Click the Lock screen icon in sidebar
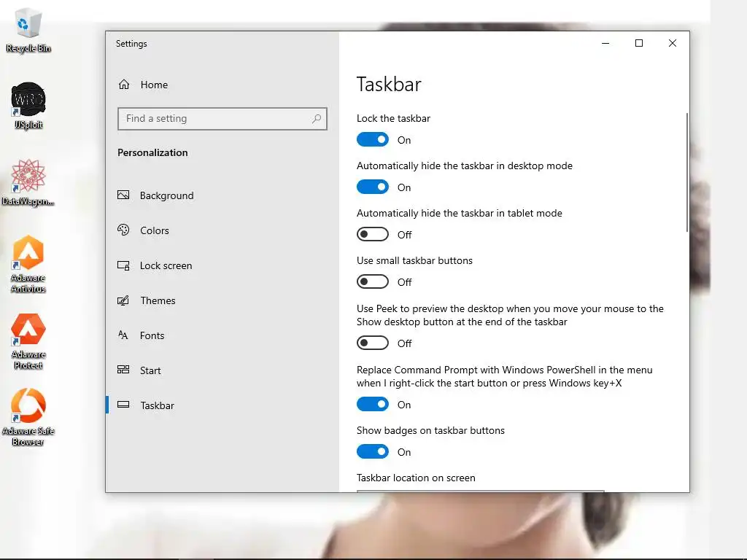Image resolution: width=747 pixels, height=560 pixels. (123, 265)
